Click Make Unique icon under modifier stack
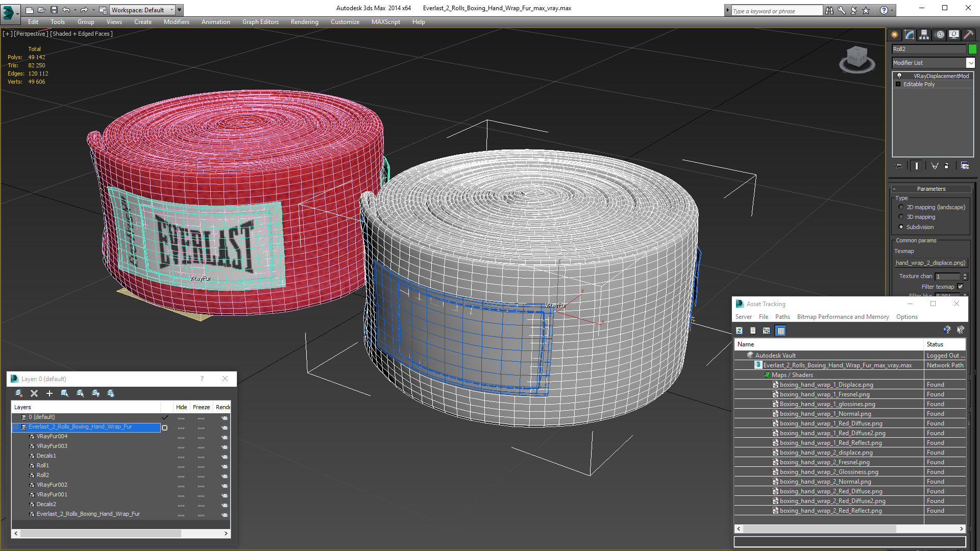980x551 pixels. [x=935, y=166]
